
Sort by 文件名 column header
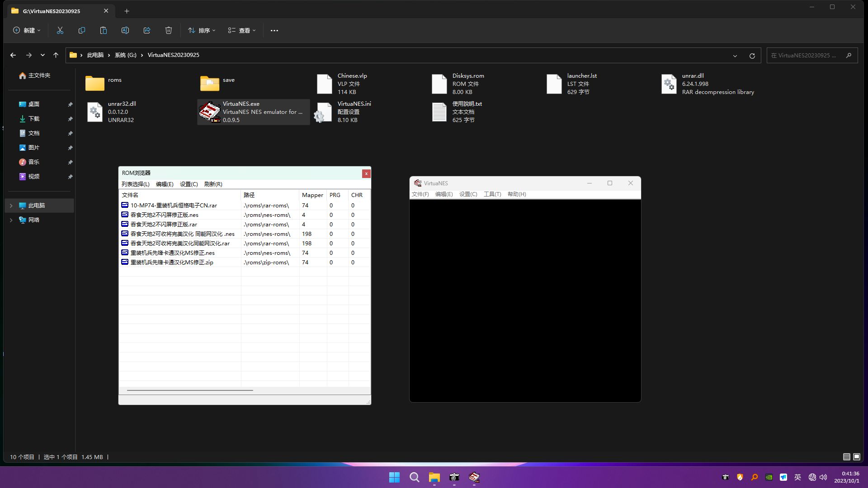[180, 195]
